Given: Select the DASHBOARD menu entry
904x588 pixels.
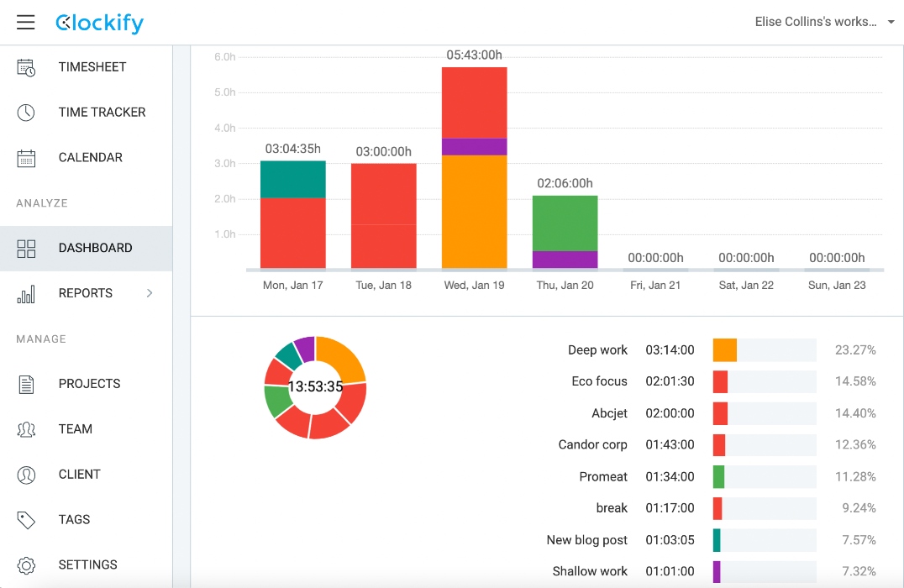Looking at the screenshot, I should [95, 248].
